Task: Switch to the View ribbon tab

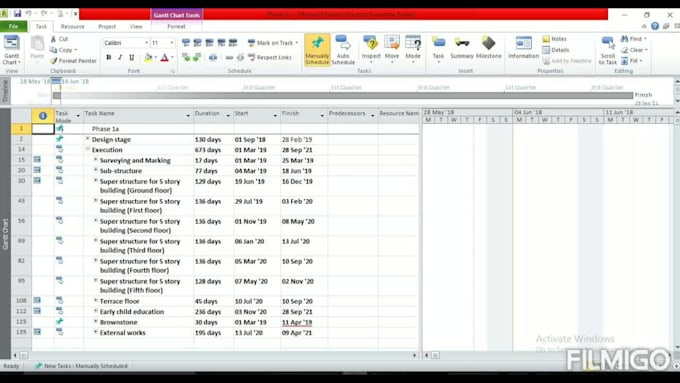Action: point(136,26)
